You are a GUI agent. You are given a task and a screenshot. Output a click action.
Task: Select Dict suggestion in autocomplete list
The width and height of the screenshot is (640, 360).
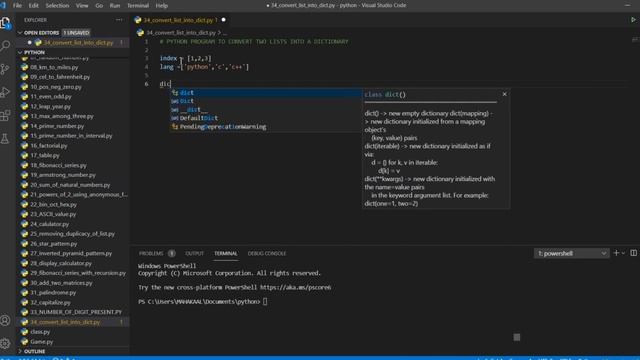pos(265,101)
